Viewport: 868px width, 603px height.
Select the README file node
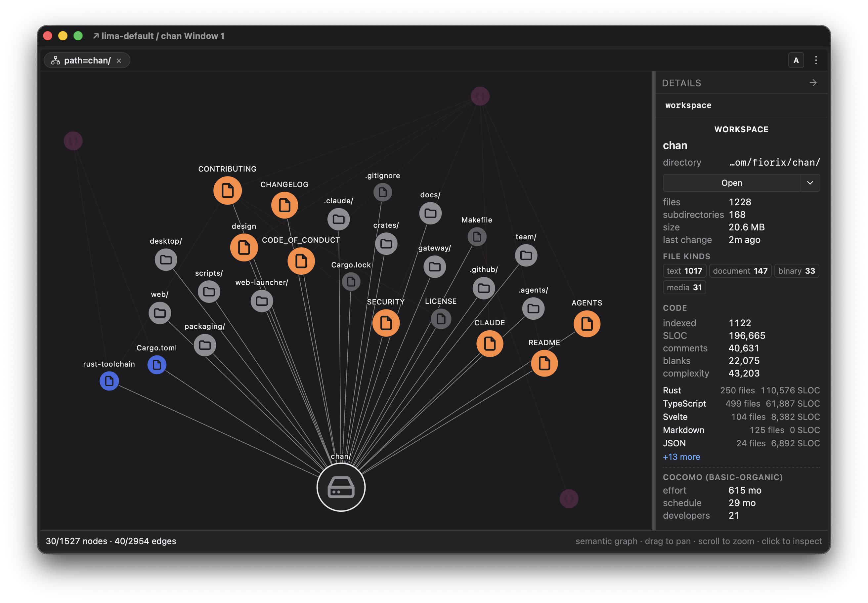(544, 363)
